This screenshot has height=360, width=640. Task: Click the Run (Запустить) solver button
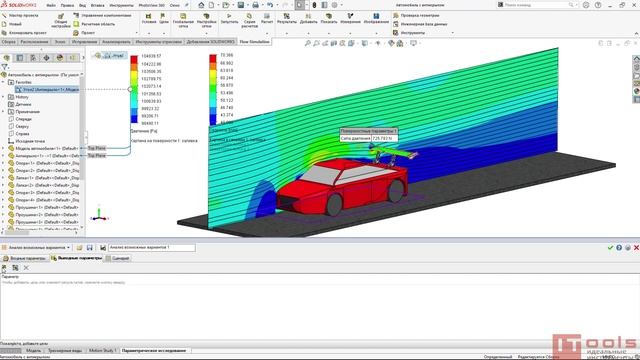[x=229, y=18]
